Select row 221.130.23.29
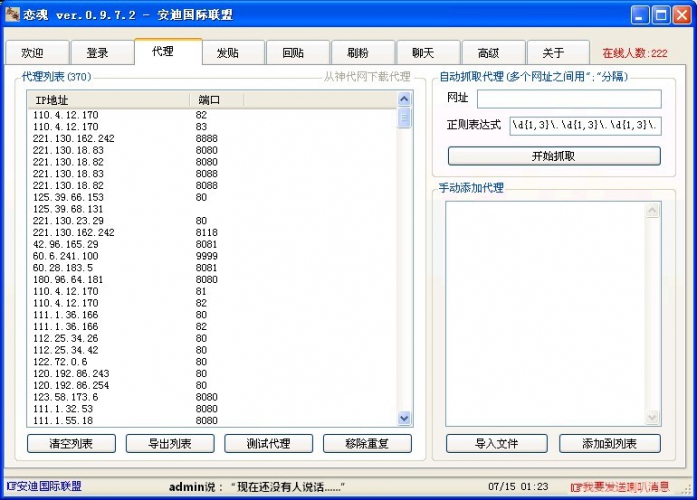This screenshot has height=500, width=697. pos(212,221)
